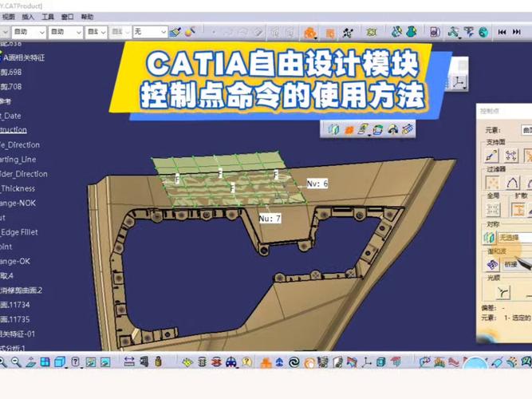Viewport: 532px width, 399px height.
Task: Click the 对称 symmetry plane icon in dialog
Action: [x=490, y=237]
